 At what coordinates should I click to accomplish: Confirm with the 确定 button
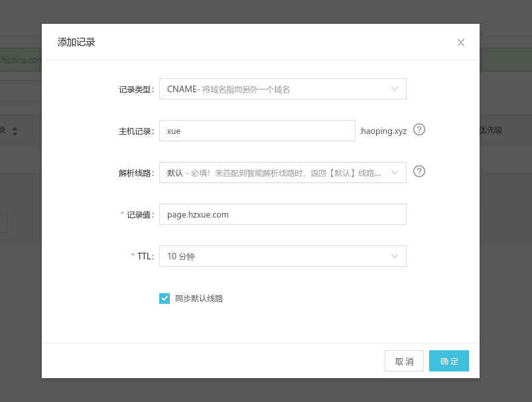click(x=449, y=361)
